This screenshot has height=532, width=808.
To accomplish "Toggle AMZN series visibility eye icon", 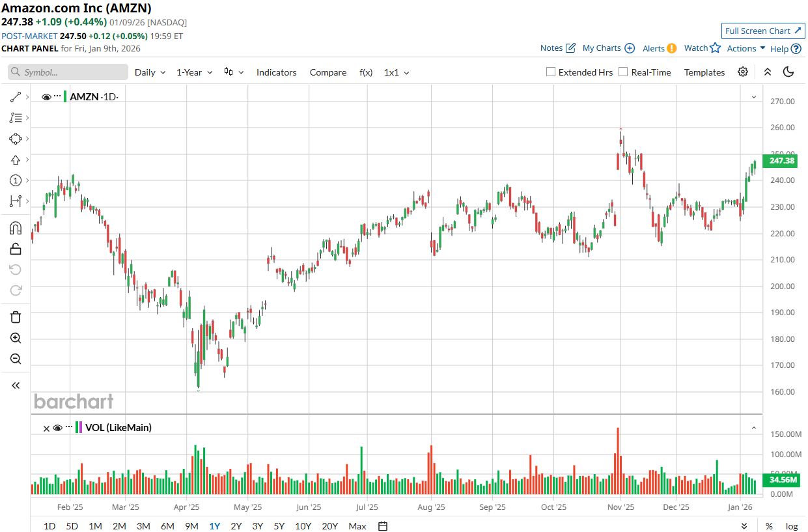I will (46, 97).
